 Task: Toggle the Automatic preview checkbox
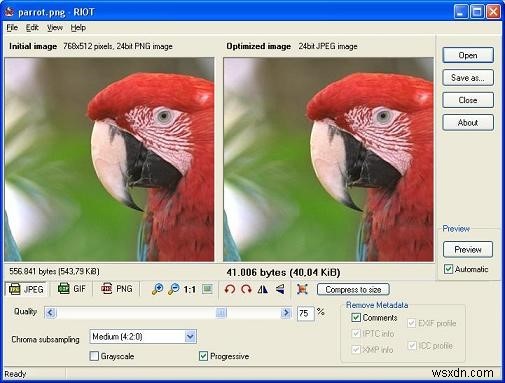(448, 269)
